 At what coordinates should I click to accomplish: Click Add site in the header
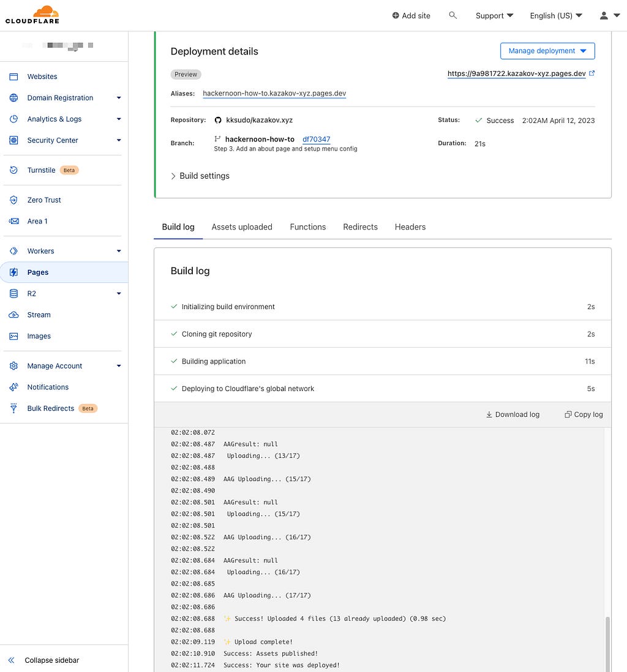click(x=411, y=15)
